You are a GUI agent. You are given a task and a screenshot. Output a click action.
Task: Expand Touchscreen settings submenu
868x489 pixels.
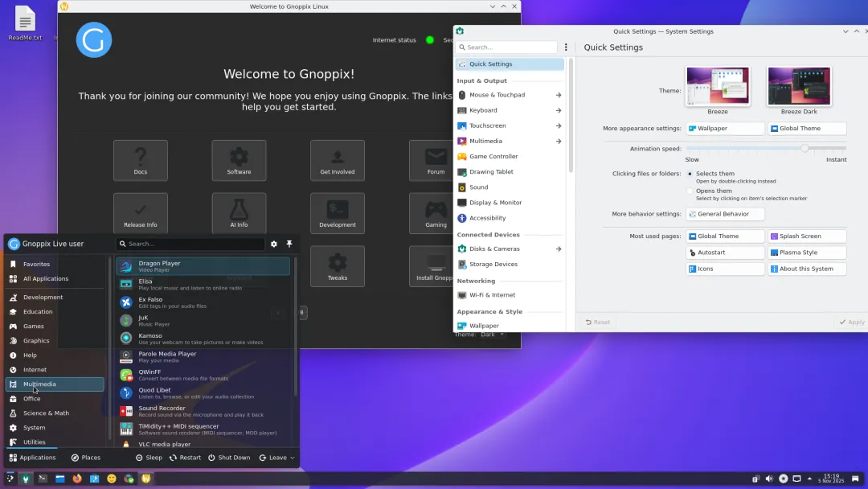point(559,125)
